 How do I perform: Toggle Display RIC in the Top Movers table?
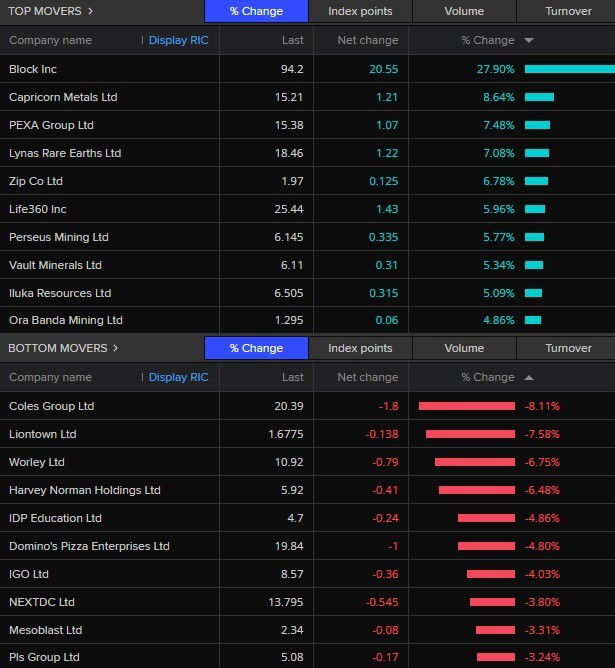pos(178,41)
